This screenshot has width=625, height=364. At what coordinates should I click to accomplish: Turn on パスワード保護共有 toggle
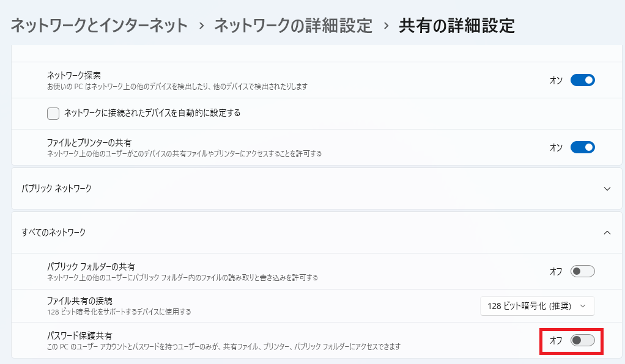[x=582, y=340]
